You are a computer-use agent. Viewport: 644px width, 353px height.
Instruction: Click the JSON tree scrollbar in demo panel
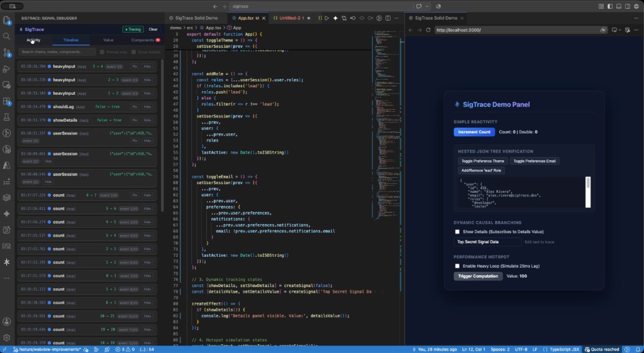[588, 192]
